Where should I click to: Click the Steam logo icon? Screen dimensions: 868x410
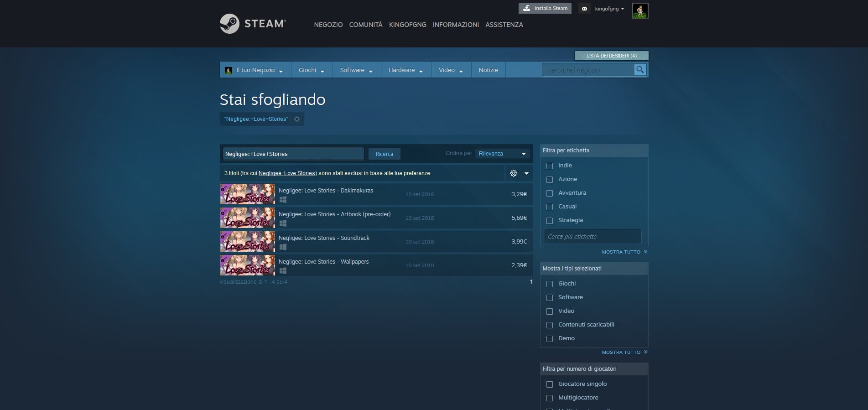point(229,24)
